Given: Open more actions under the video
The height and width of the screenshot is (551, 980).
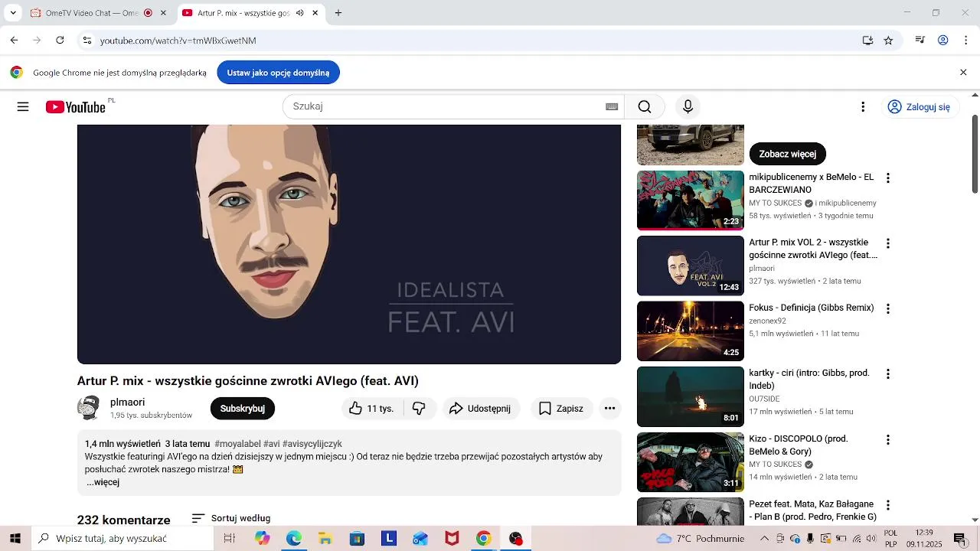Looking at the screenshot, I should [x=609, y=409].
